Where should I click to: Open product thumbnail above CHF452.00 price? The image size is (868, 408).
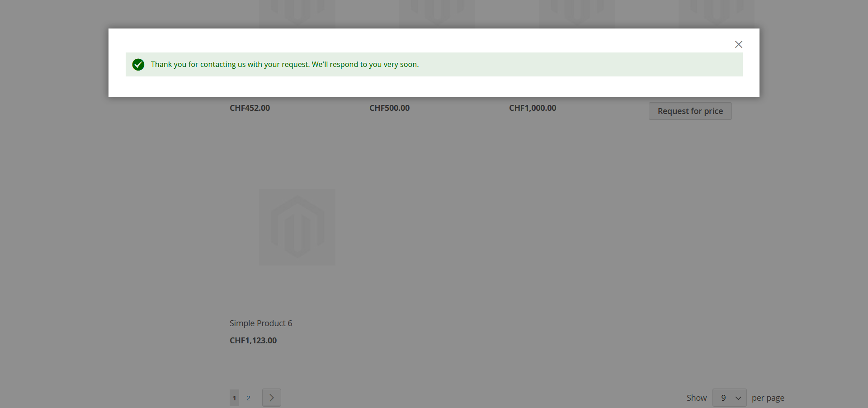click(x=297, y=13)
